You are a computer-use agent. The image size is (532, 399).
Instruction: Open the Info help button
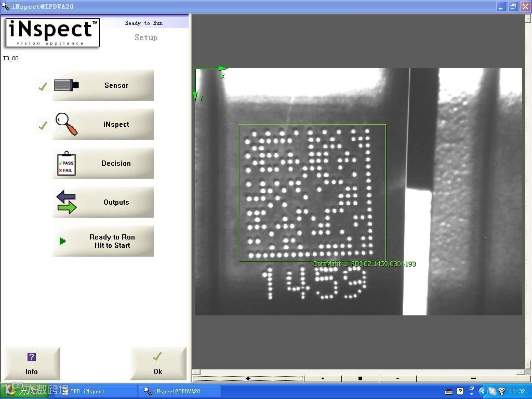click(x=32, y=363)
